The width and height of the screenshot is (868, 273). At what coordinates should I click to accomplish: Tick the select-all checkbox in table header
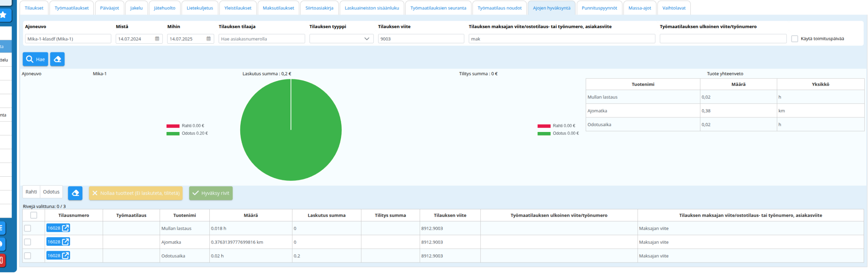[x=34, y=215]
